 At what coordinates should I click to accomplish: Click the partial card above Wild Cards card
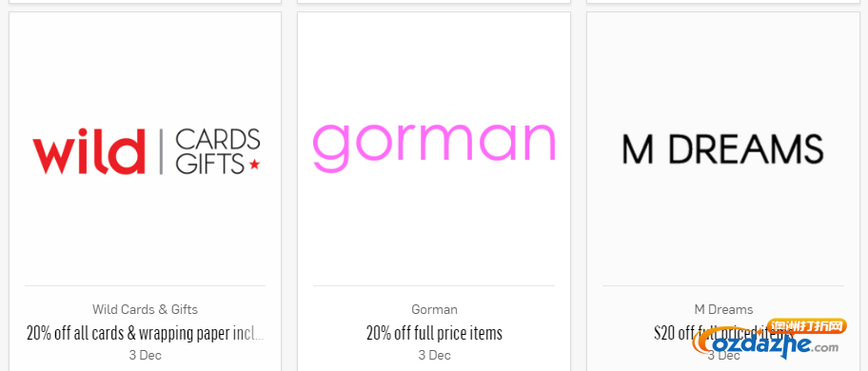[145, 1]
